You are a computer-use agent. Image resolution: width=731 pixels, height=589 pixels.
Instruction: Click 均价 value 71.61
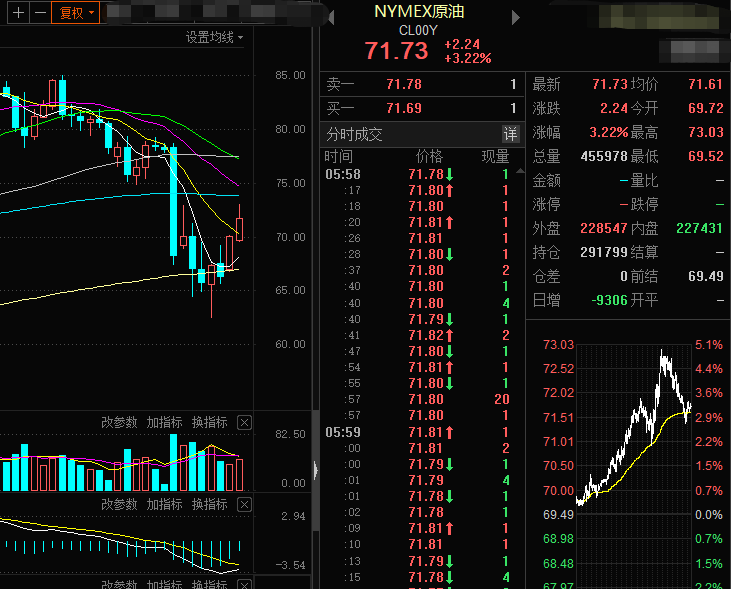705,84
